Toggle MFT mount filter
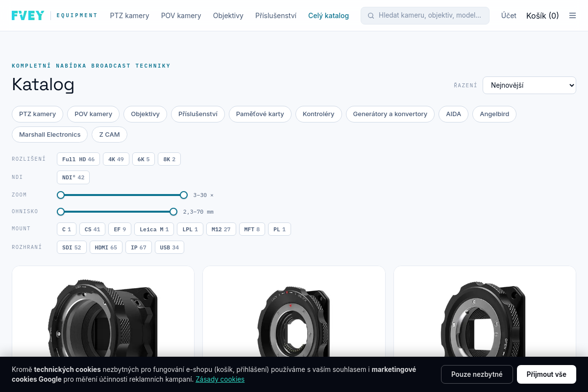The height and width of the screenshot is (392, 588). [x=252, y=229]
